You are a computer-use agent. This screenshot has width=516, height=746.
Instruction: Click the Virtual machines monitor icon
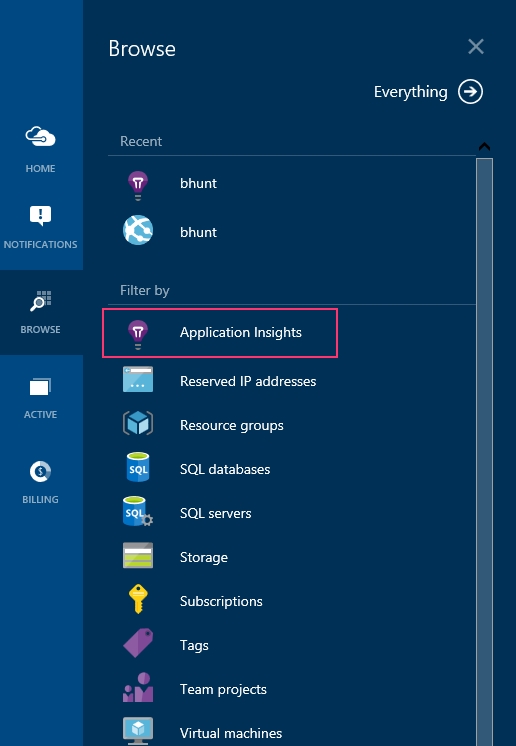[x=138, y=731]
